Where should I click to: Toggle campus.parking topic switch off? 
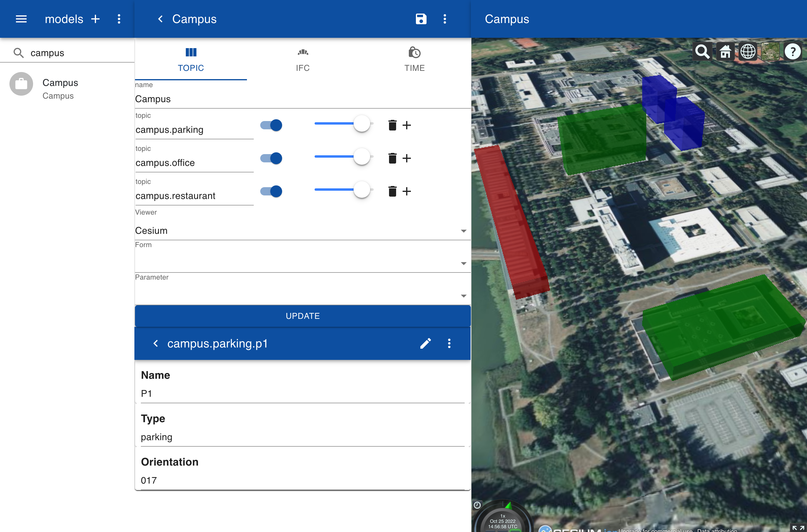click(271, 125)
